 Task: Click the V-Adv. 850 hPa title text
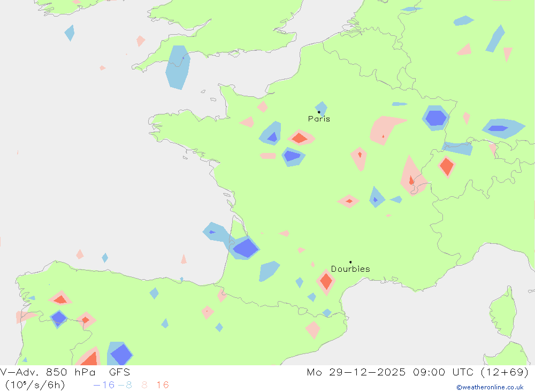pos(48,372)
